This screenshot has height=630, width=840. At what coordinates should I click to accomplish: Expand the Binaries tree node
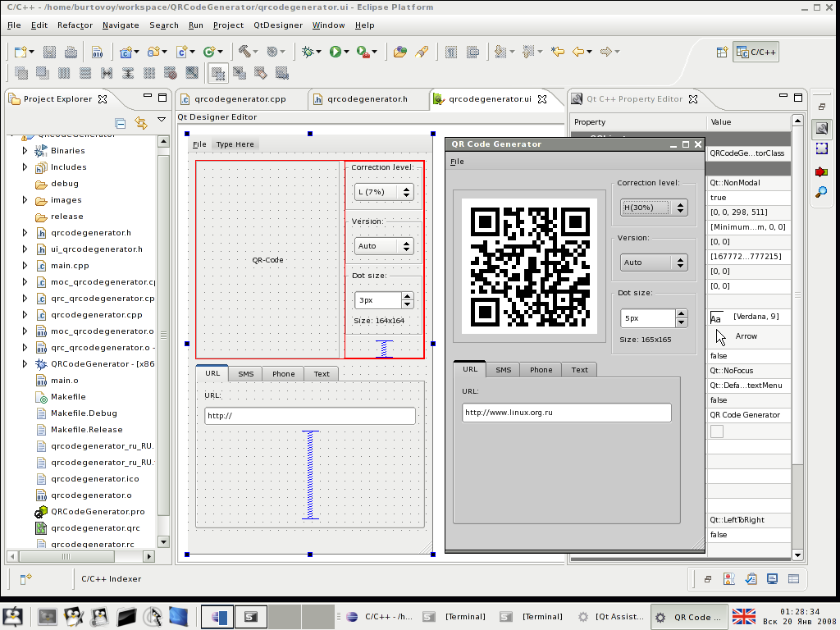[25, 151]
